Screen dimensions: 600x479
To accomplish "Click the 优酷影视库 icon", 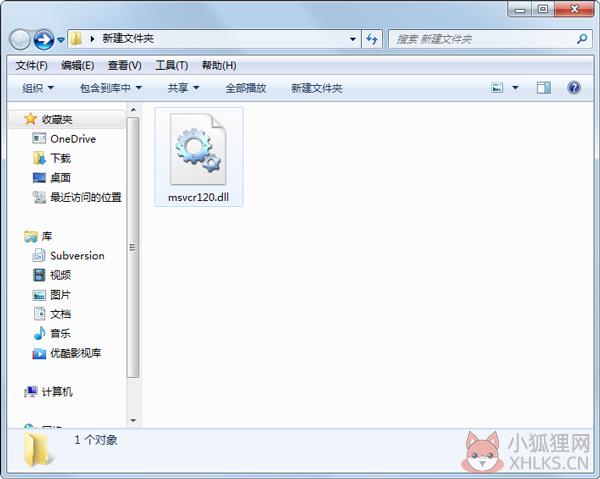I will 39,354.
